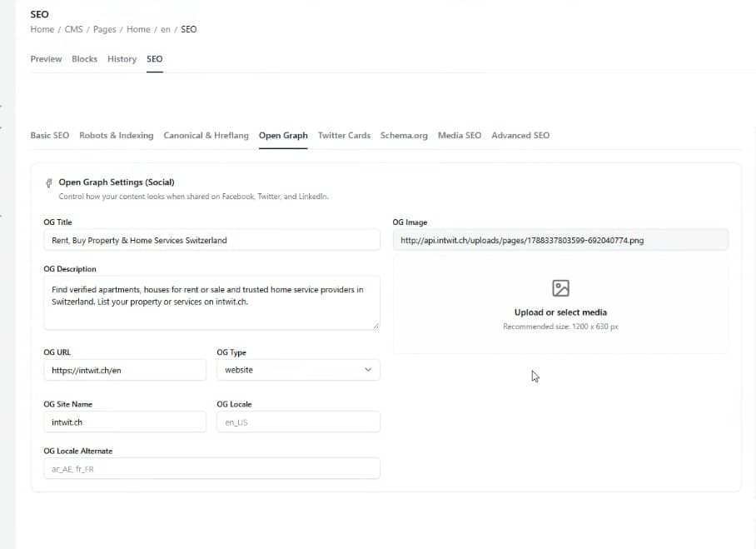Open the Schema.org tab
The width and height of the screenshot is (756, 549).
pyautogui.click(x=404, y=136)
